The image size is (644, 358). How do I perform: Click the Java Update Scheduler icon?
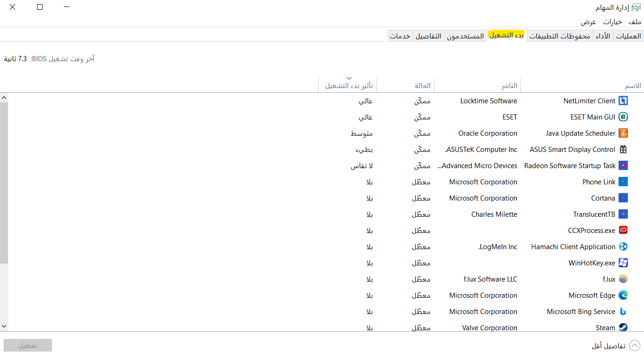(x=623, y=133)
